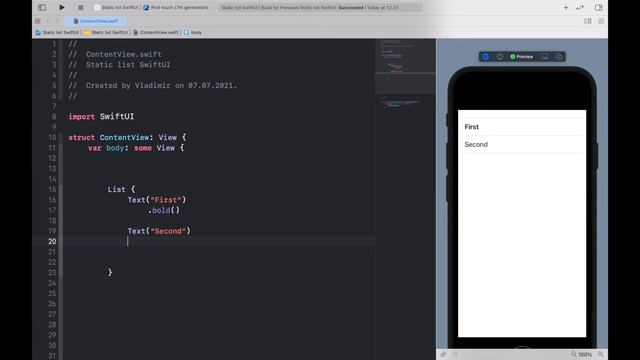The height and width of the screenshot is (360, 640).
Task: Open the library with the plus button
Action: [x=566, y=7]
